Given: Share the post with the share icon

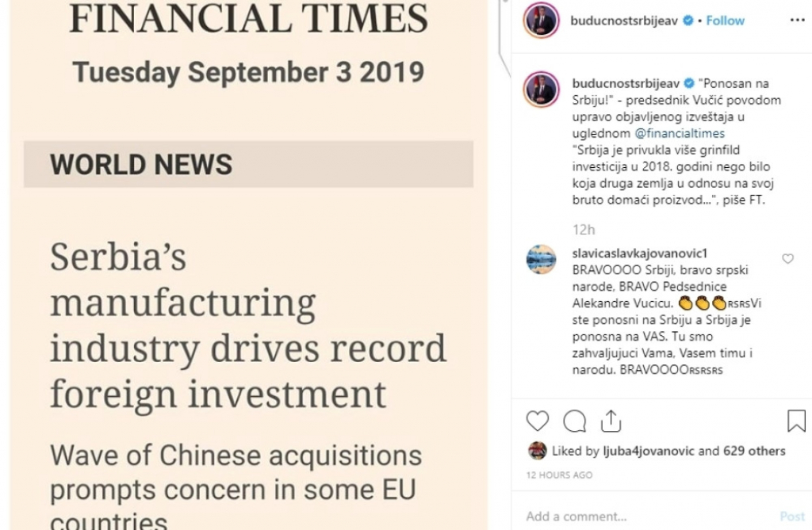Looking at the screenshot, I should (611, 421).
